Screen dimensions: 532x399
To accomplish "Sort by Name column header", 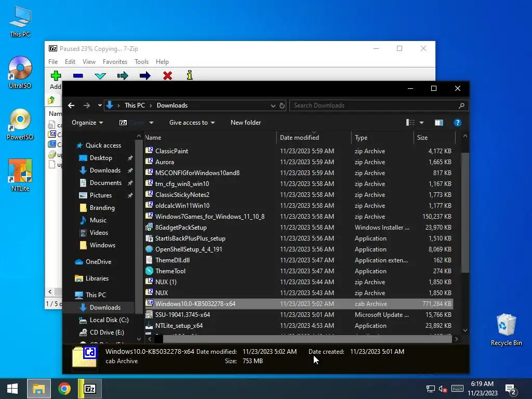I will coord(210,137).
